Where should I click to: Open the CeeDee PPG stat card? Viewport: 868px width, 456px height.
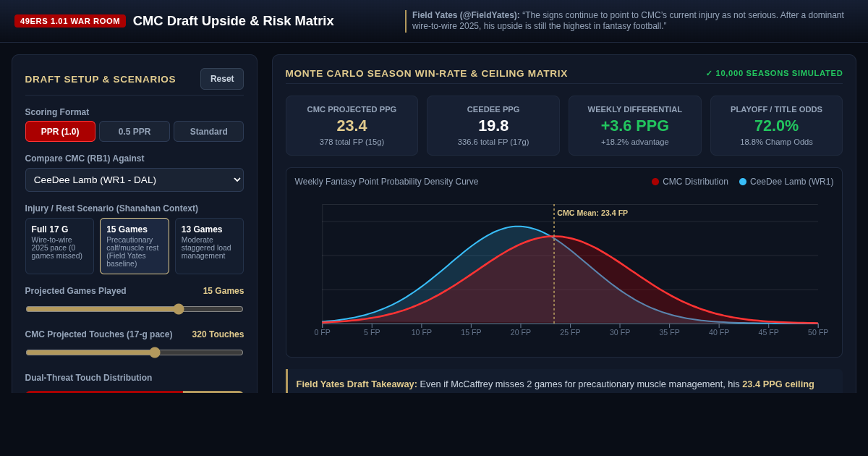[x=493, y=125]
